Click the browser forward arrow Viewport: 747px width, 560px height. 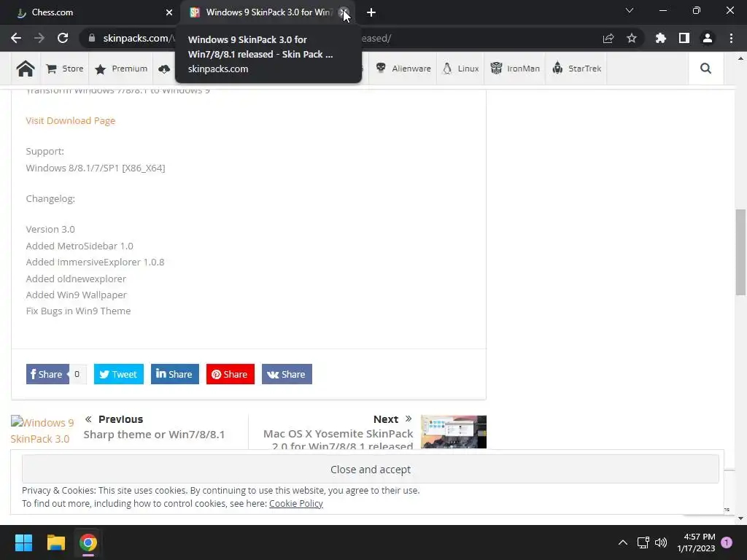39,38
